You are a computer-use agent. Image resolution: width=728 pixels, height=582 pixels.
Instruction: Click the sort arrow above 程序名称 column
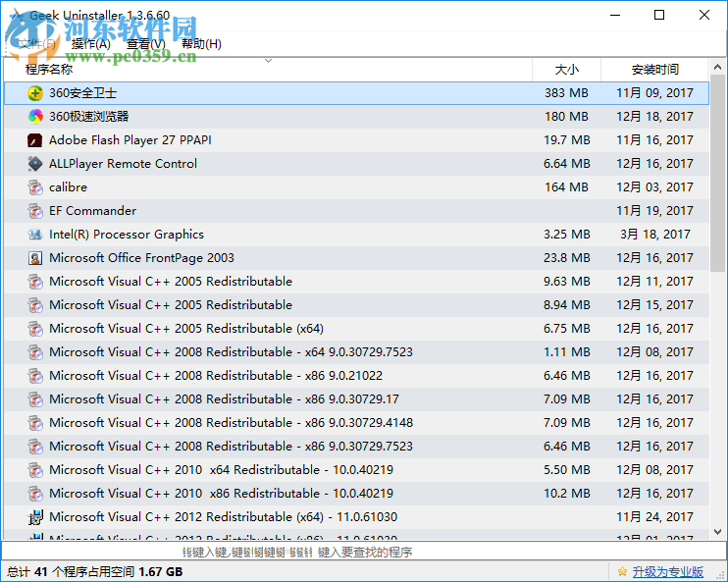268,61
